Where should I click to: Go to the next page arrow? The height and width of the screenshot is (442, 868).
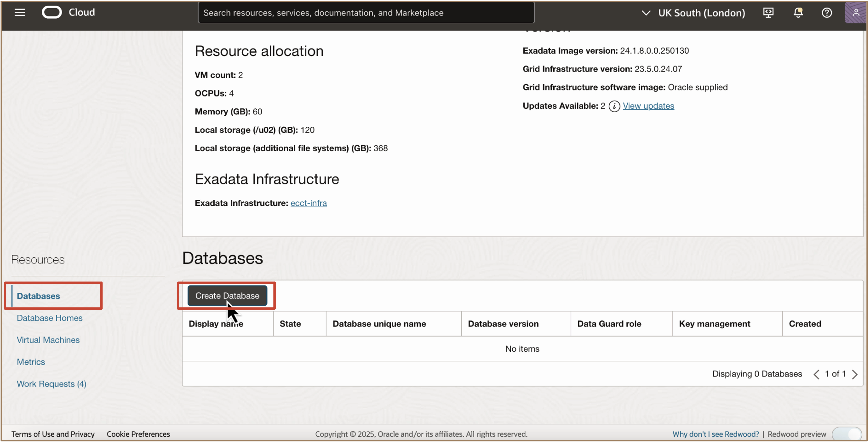pos(855,374)
